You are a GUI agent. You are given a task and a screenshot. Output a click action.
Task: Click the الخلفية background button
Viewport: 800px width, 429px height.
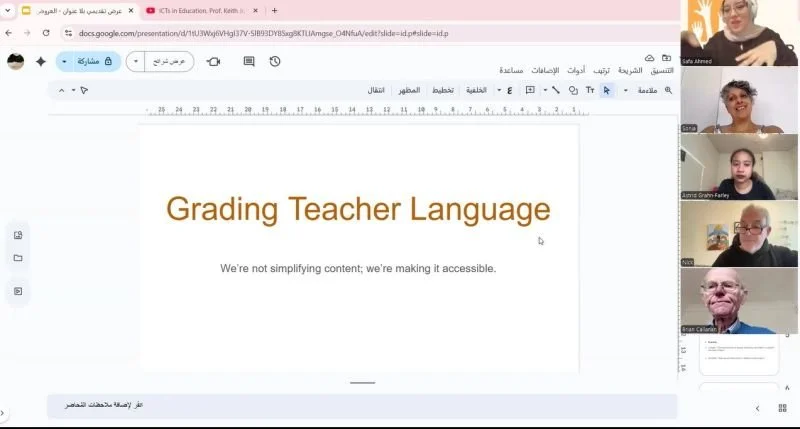tap(476, 90)
